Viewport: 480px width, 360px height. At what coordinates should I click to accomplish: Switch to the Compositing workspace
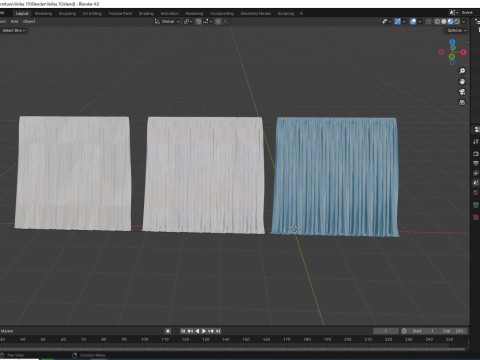(x=222, y=13)
